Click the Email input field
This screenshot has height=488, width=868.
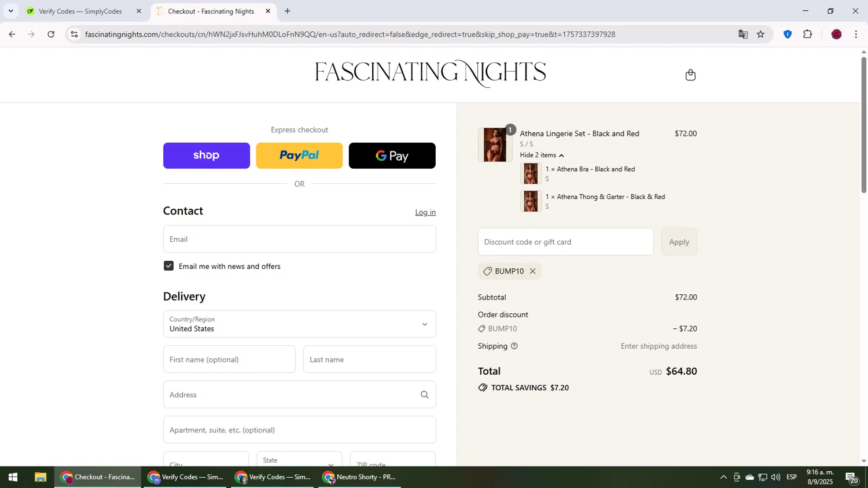point(299,239)
